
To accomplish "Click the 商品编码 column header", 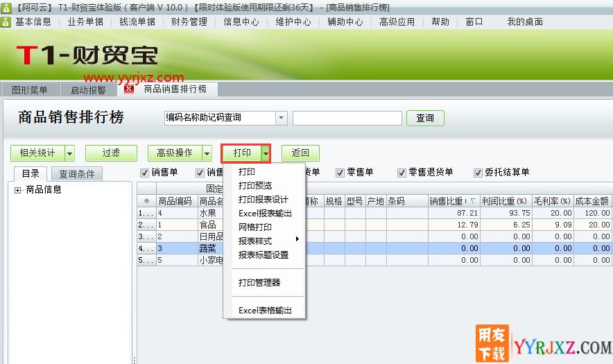I will [177, 201].
